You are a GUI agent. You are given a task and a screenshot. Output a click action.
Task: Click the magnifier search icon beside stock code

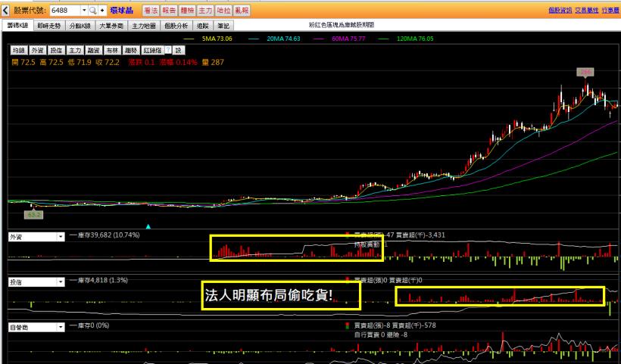pos(92,11)
